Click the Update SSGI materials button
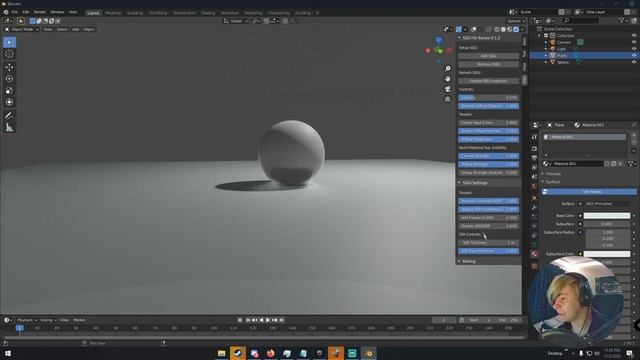 (x=489, y=81)
